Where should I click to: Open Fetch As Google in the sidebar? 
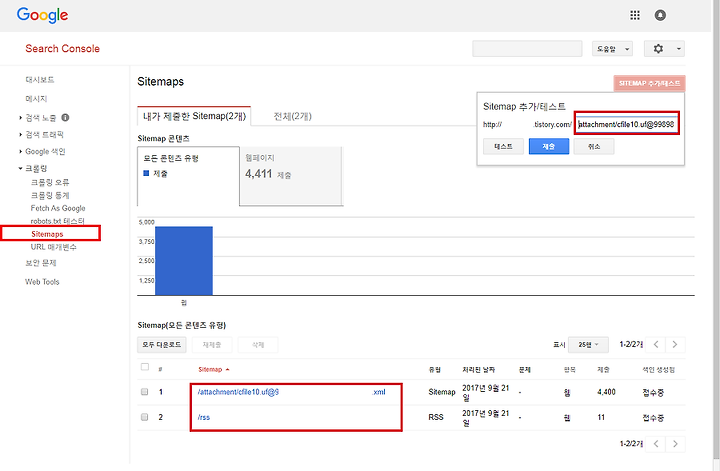tap(58, 208)
